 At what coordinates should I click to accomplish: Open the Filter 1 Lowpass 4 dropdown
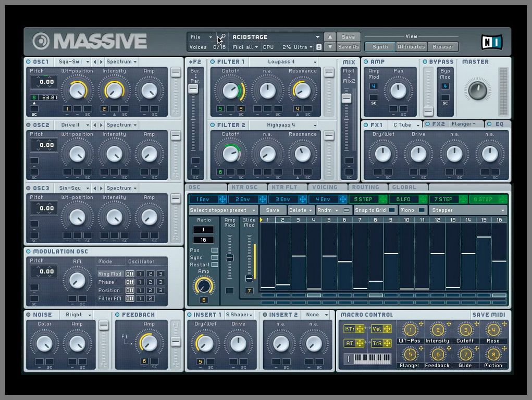tap(284, 62)
